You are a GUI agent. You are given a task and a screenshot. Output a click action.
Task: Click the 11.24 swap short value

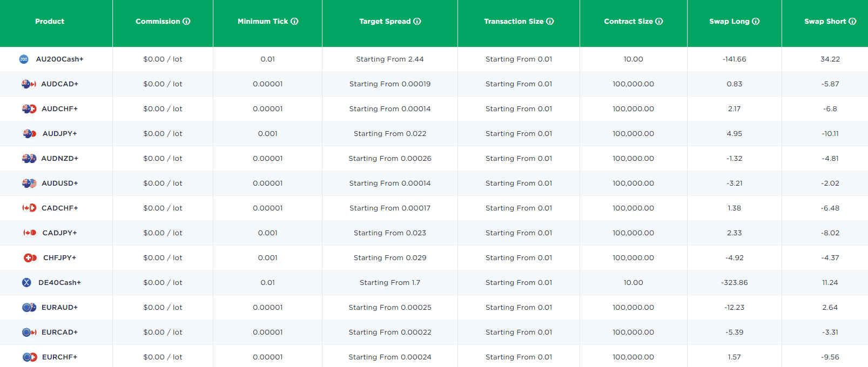pos(830,283)
